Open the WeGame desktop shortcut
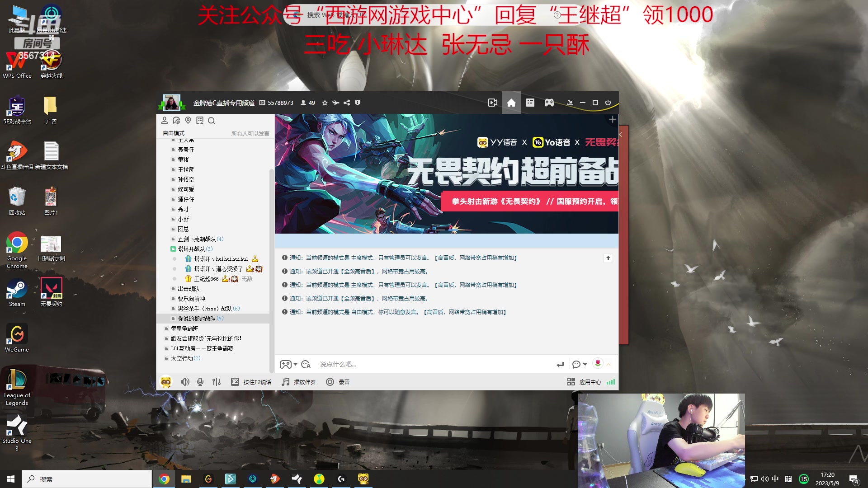The image size is (868, 488). tap(17, 338)
